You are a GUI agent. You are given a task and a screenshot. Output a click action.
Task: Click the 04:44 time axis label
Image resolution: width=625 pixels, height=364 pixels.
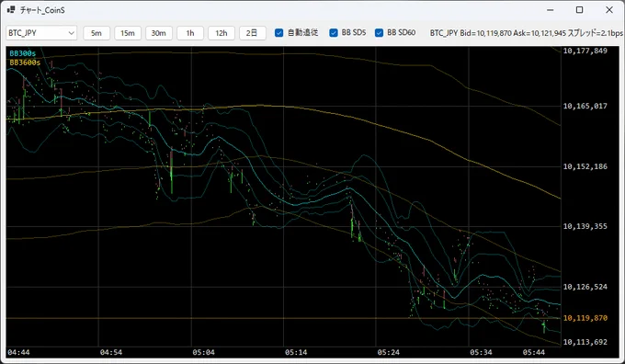(x=18, y=352)
